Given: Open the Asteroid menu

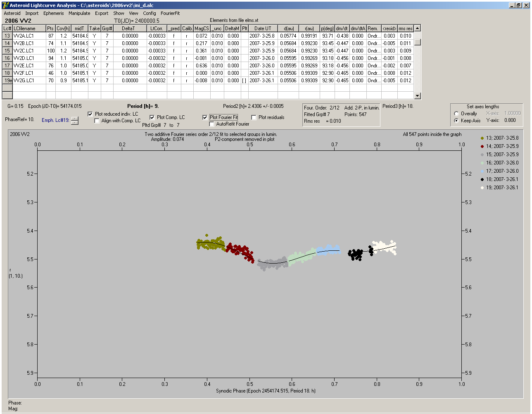Looking at the screenshot, I should tap(12, 13).
